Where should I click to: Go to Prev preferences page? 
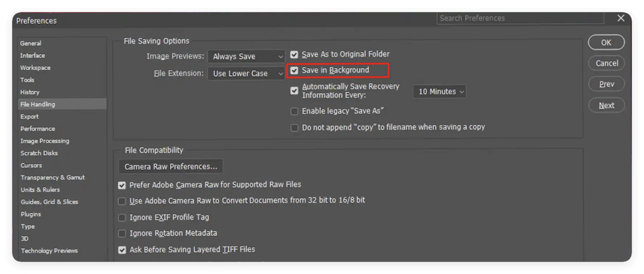[x=606, y=84]
